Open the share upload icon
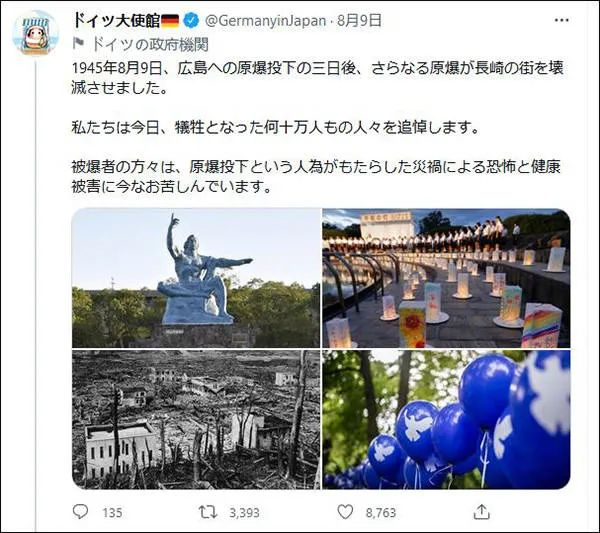This screenshot has width=600, height=533. point(482,512)
